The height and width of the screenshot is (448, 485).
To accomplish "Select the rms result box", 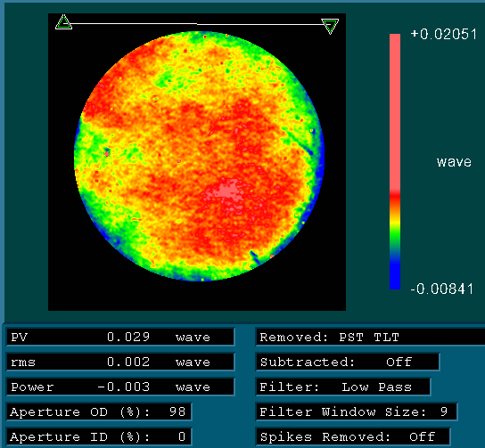I will (120, 362).
